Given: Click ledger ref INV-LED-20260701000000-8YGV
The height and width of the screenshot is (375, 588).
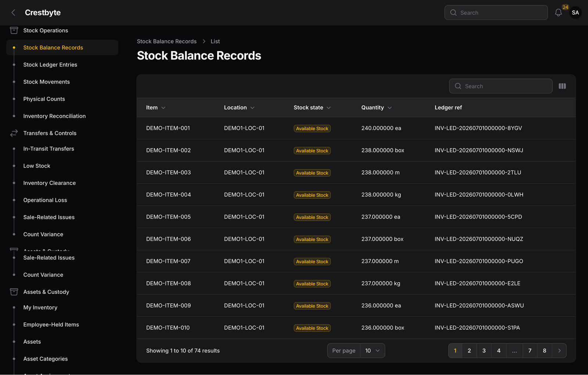Looking at the screenshot, I should (478, 128).
